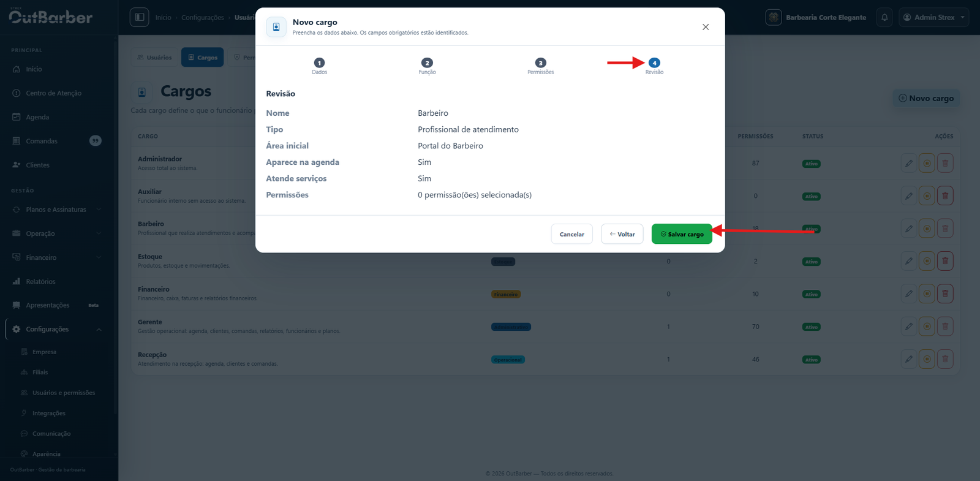Click delete trash for Administrador row
Screen dimensions: 980x481
pos(945,163)
